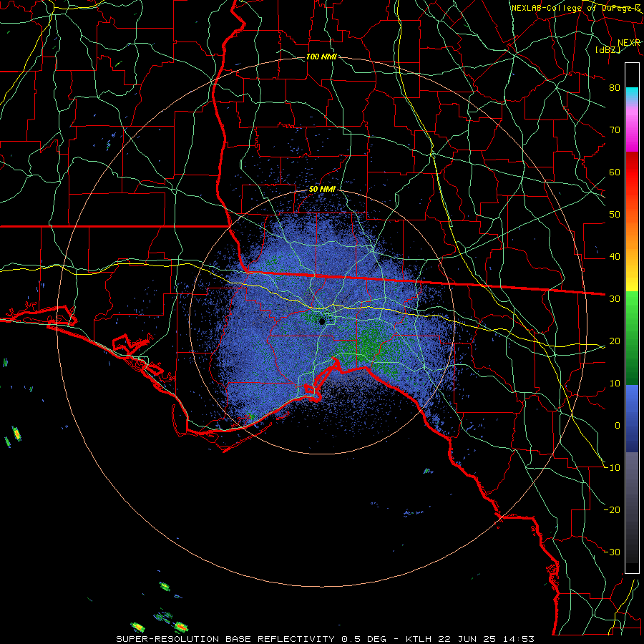
Task: Select the 80 value on the dBZ scale
Action: [x=615, y=87]
